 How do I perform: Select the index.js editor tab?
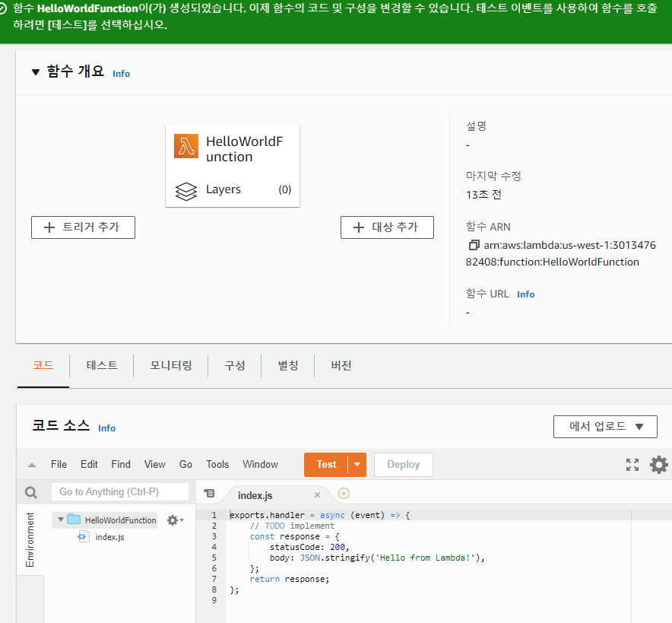tap(255, 495)
